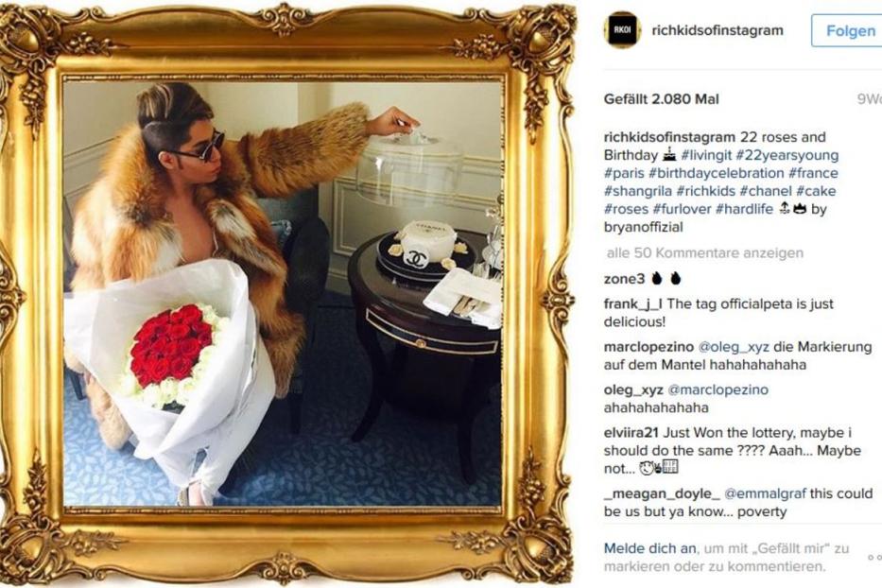Open the #shangrila hashtag
The image size is (882, 588).
pos(638,191)
